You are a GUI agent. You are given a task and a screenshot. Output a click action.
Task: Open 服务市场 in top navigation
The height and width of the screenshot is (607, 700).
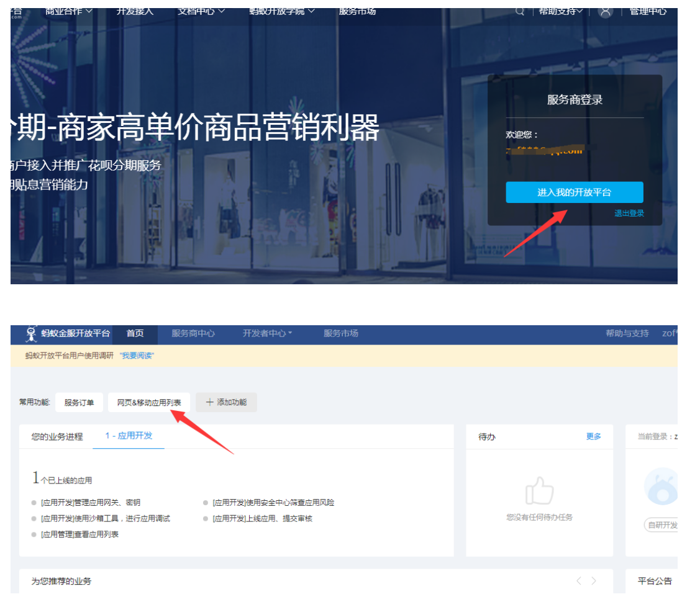click(x=357, y=11)
